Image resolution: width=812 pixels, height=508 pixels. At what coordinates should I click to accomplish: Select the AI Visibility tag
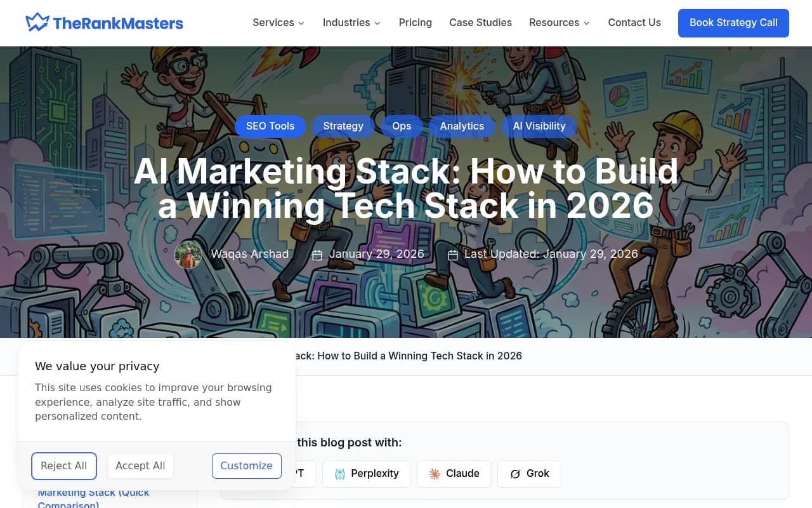click(539, 126)
